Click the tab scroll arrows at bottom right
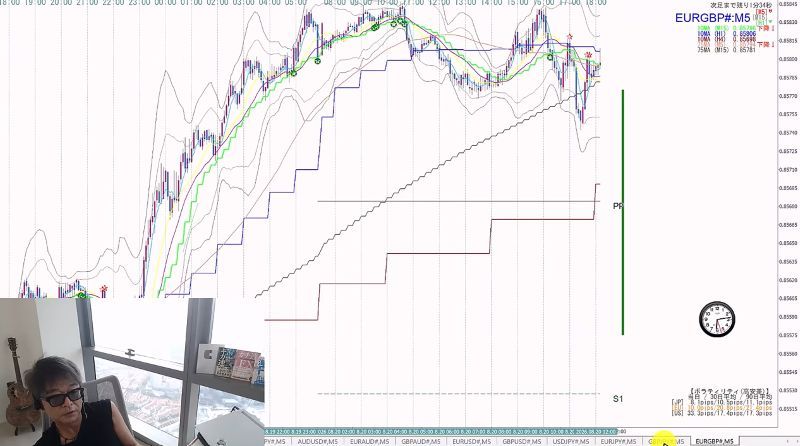800x446 pixels. (791, 441)
